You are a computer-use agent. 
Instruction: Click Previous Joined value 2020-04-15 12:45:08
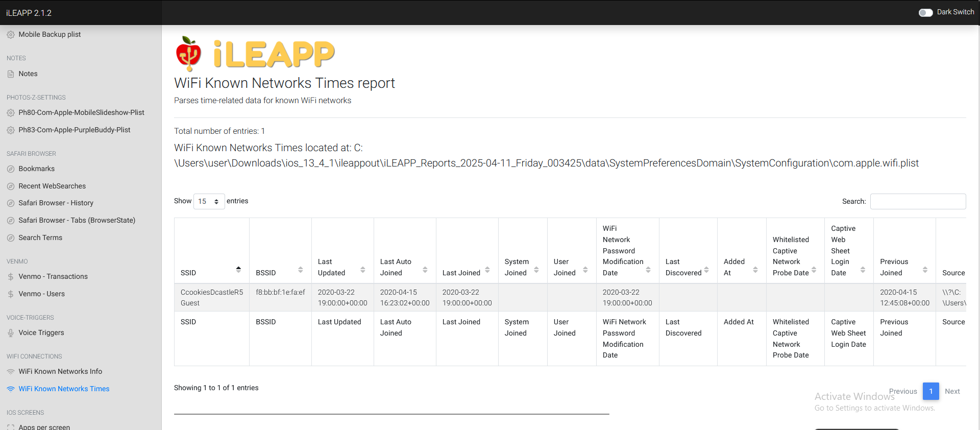tap(904, 298)
